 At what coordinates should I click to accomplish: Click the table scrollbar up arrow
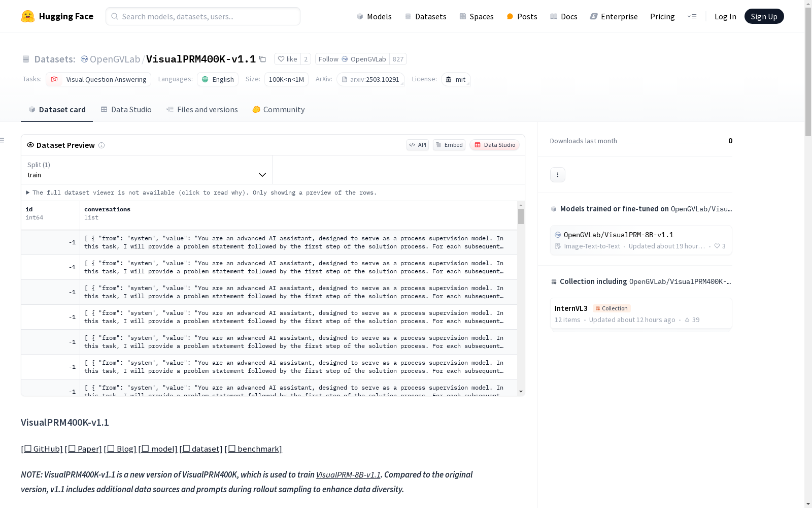(x=521, y=205)
